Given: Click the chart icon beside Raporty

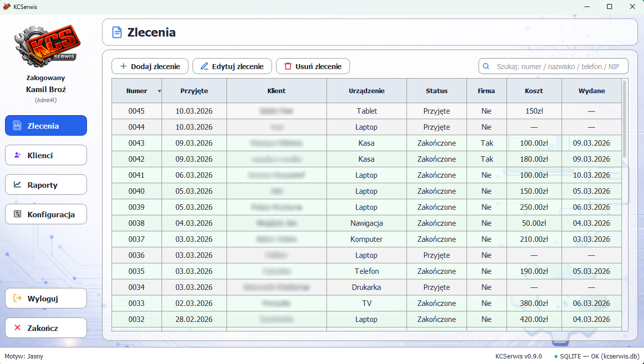Looking at the screenshot, I should [17, 185].
